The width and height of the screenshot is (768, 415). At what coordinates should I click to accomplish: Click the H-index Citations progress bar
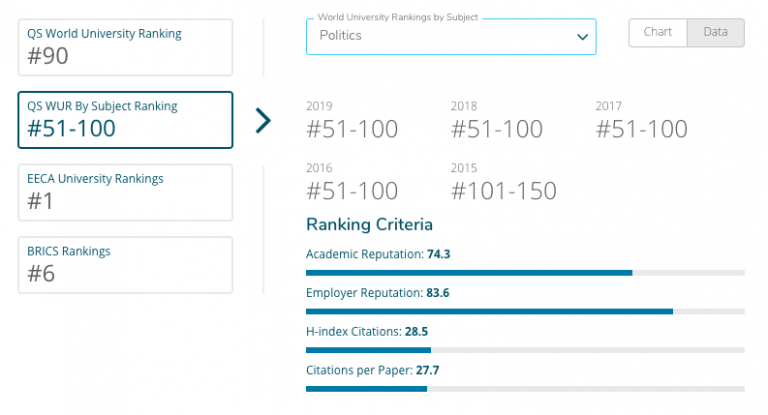(x=525, y=350)
